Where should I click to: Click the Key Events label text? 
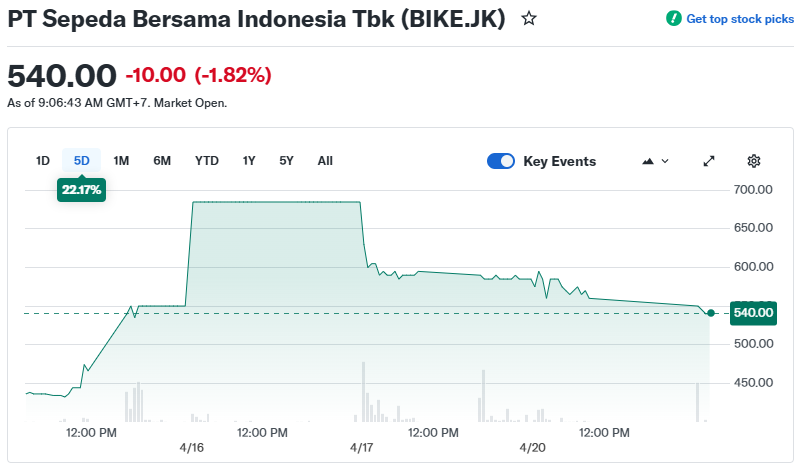coord(560,161)
